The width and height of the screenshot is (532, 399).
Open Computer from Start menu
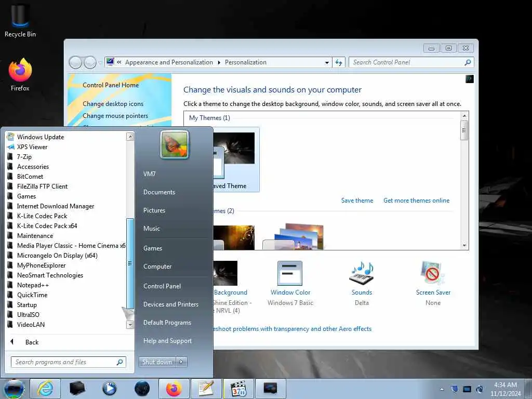157,267
